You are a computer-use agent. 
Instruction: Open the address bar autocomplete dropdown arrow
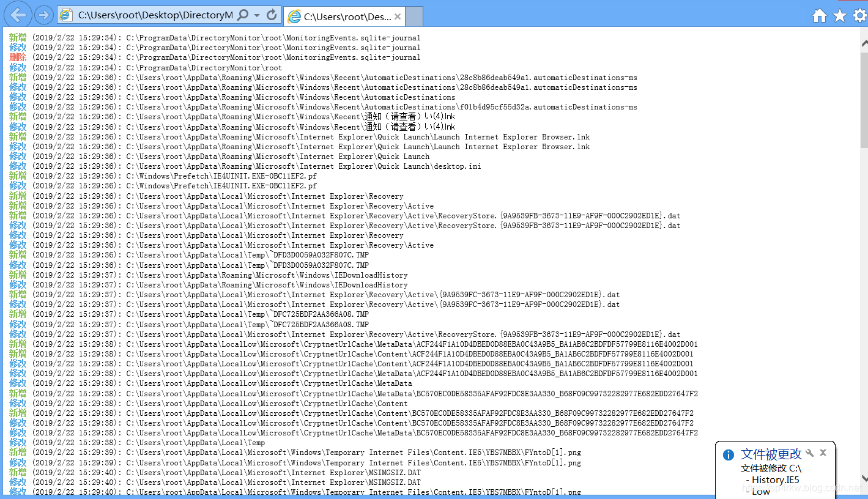257,15
